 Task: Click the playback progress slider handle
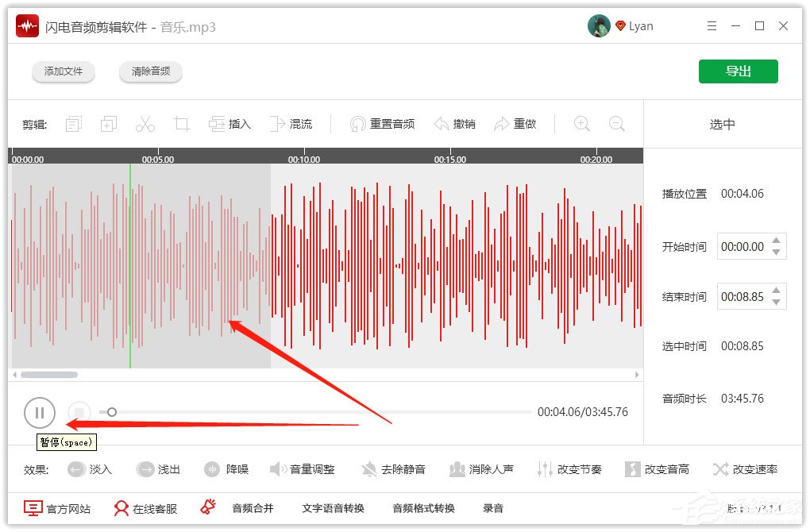(x=111, y=412)
